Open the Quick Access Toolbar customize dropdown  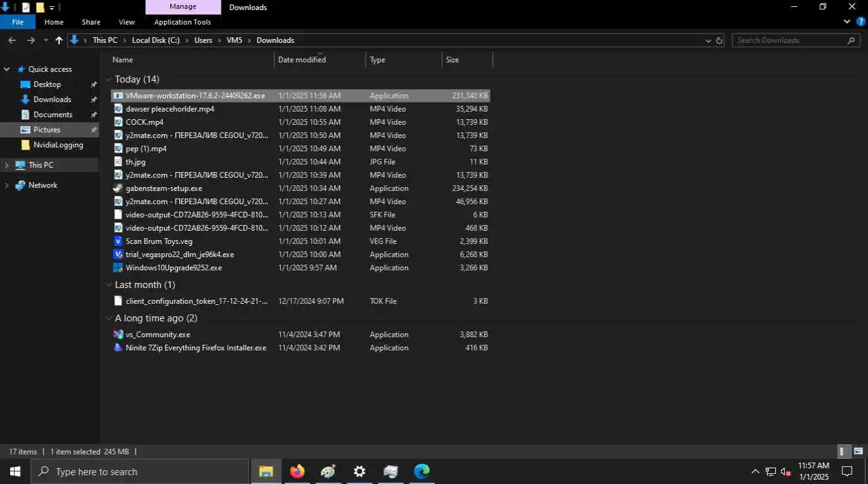coord(52,8)
